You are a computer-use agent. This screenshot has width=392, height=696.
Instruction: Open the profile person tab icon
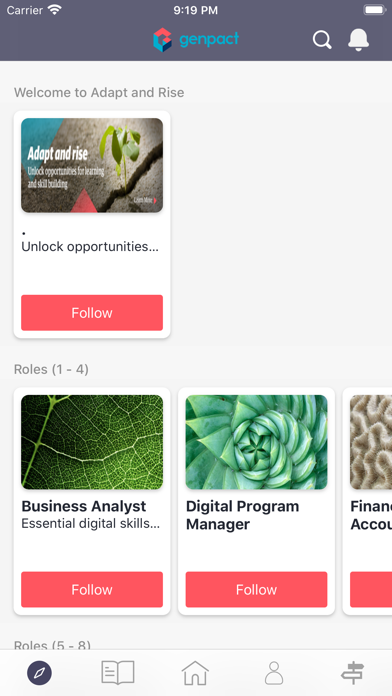tap(274, 673)
